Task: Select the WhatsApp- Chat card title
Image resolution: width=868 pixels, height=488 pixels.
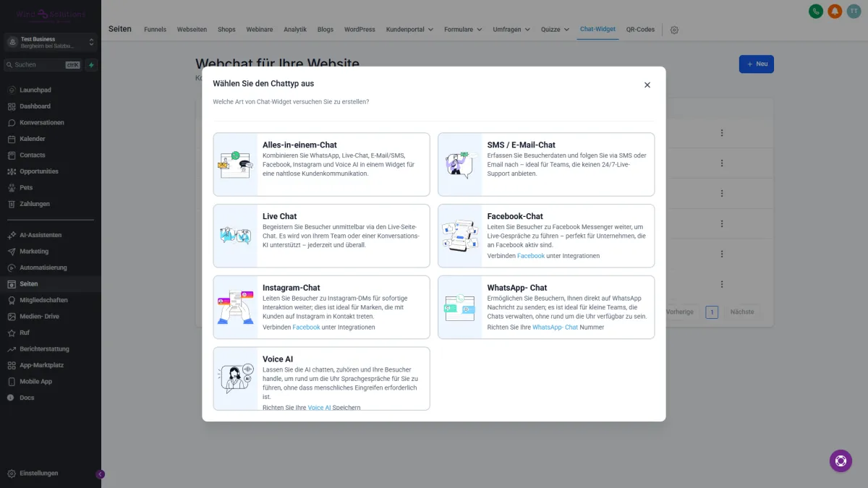Action: tap(517, 288)
